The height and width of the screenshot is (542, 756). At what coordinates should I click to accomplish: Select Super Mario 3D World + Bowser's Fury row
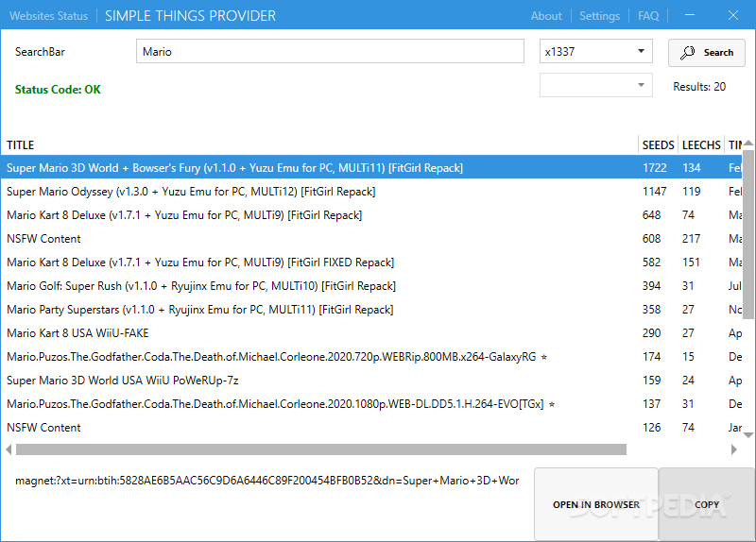(371, 168)
